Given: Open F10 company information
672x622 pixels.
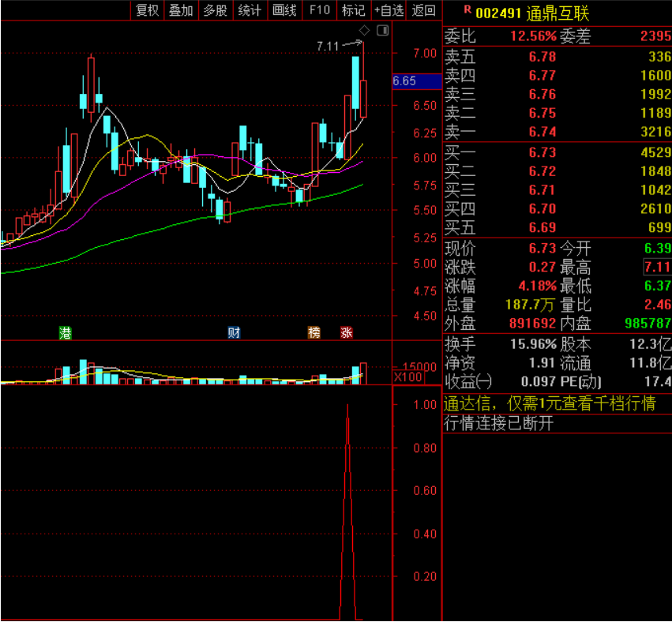Looking at the screenshot, I should (320, 10).
